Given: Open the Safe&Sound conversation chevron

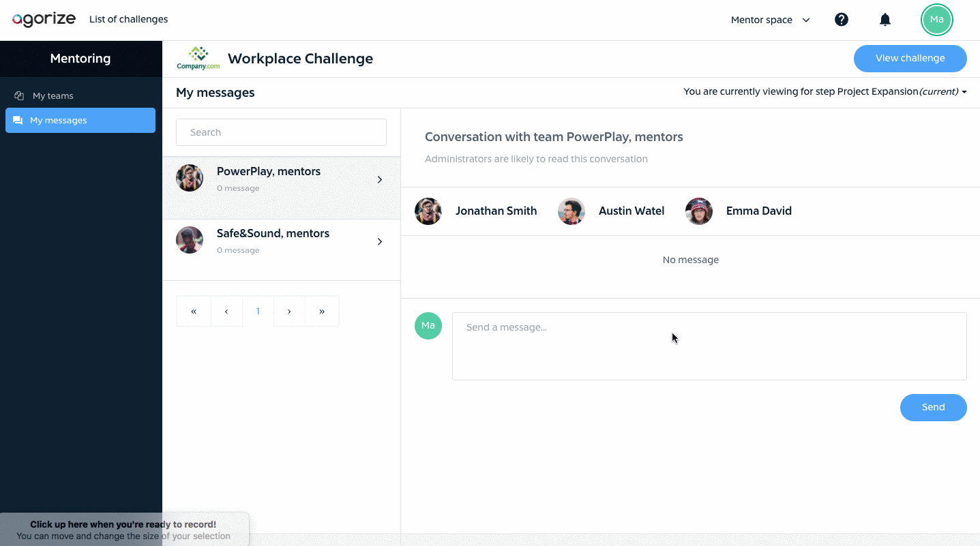Looking at the screenshot, I should coord(380,242).
